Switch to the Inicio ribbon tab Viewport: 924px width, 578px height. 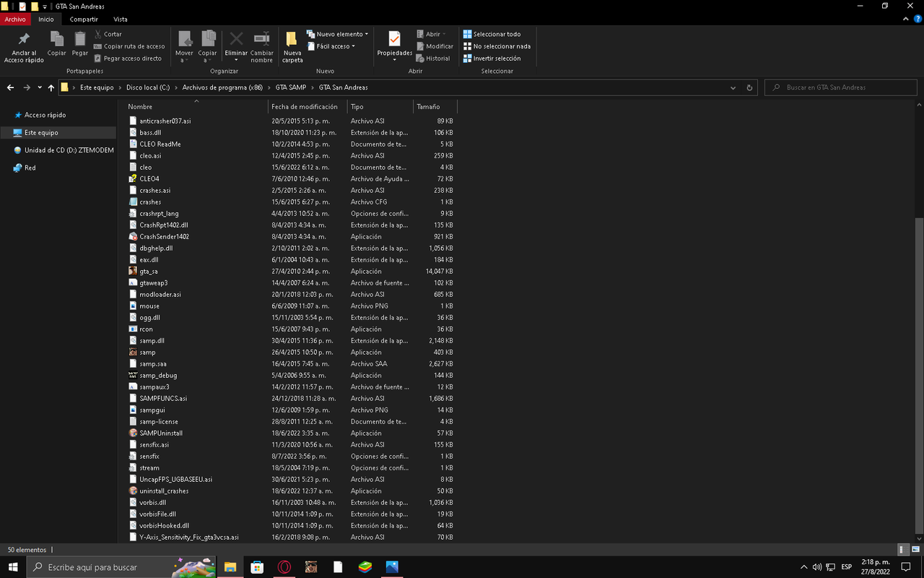(x=46, y=20)
